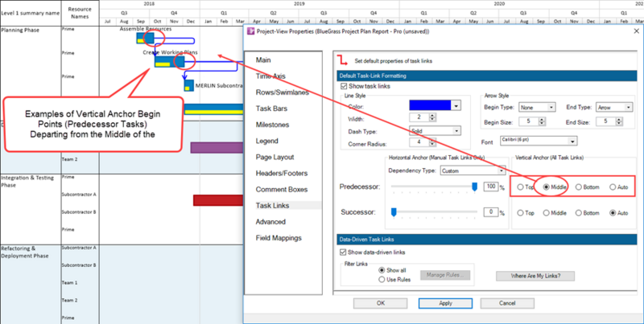The width and height of the screenshot is (644, 324).
Task: Click the Successor horizontal anchor slider handle
Action: [394, 212]
